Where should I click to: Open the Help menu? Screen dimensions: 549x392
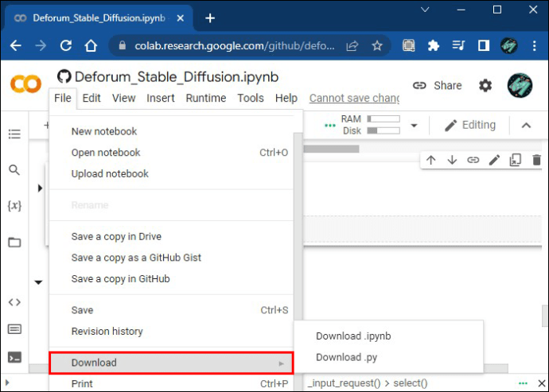pyautogui.click(x=286, y=98)
